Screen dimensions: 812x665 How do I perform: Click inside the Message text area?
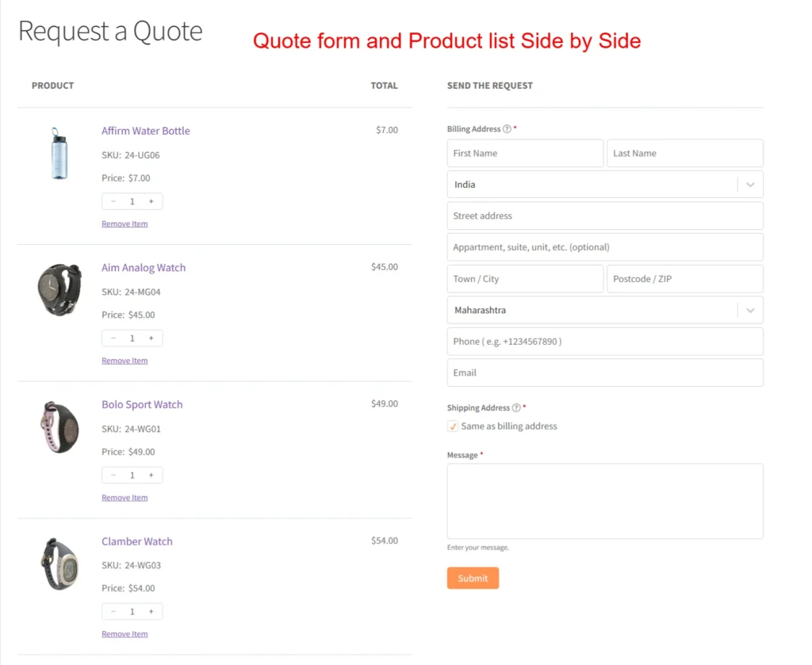click(x=605, y=499)
